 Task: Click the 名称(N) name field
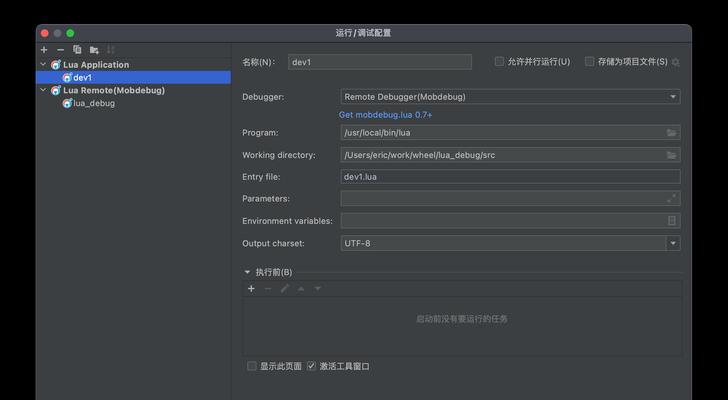click(380, 62)
